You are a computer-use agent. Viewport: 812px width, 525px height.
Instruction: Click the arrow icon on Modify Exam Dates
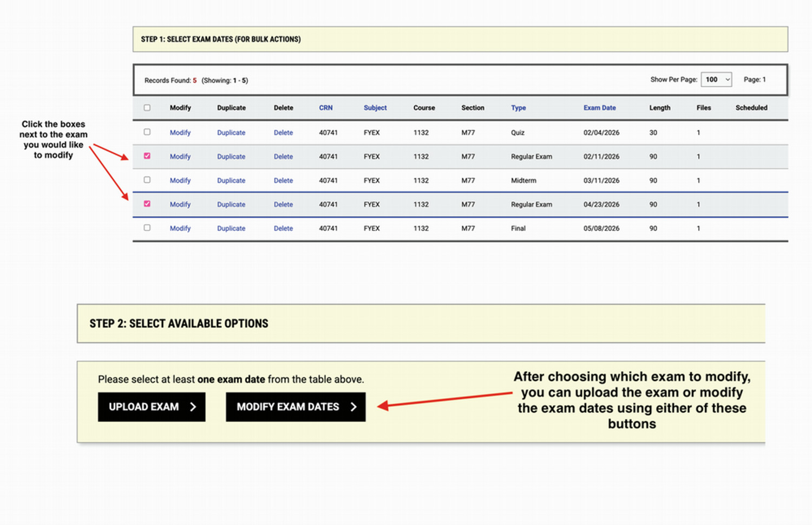(353, 406)
